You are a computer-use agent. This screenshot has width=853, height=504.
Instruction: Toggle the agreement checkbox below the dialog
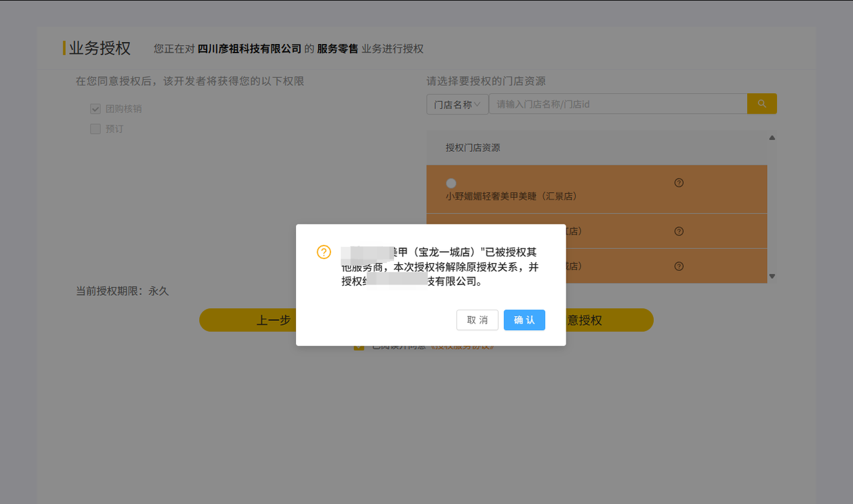coord(359,346)
